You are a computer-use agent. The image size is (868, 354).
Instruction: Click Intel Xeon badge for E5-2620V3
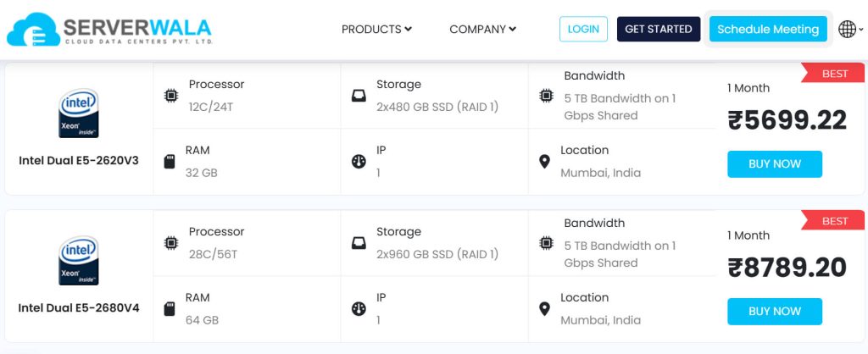(x=79, y=113)
